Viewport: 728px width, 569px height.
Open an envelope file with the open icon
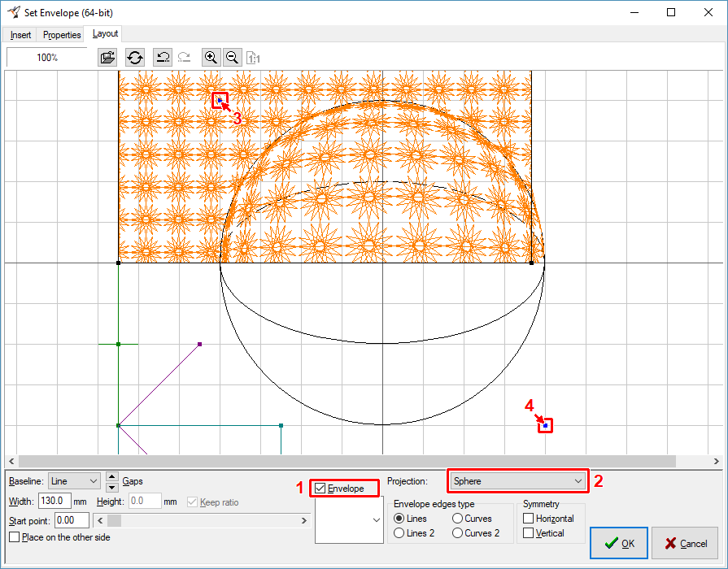[107, 57]
